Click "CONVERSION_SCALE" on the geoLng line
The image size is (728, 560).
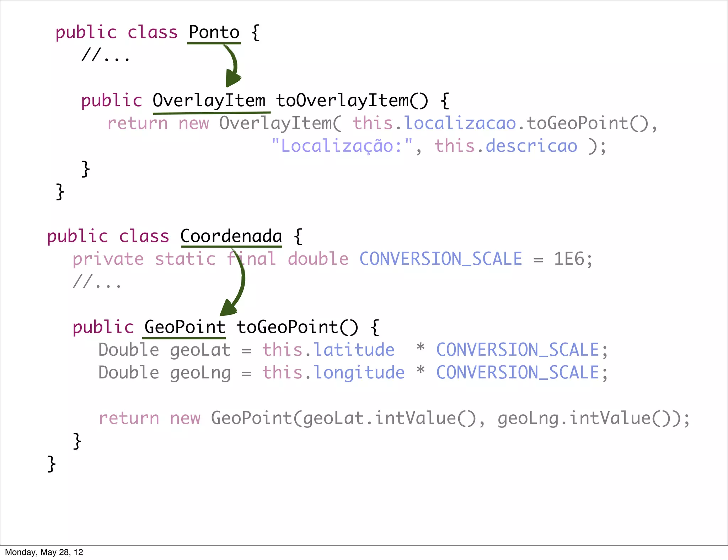(518, 373)
